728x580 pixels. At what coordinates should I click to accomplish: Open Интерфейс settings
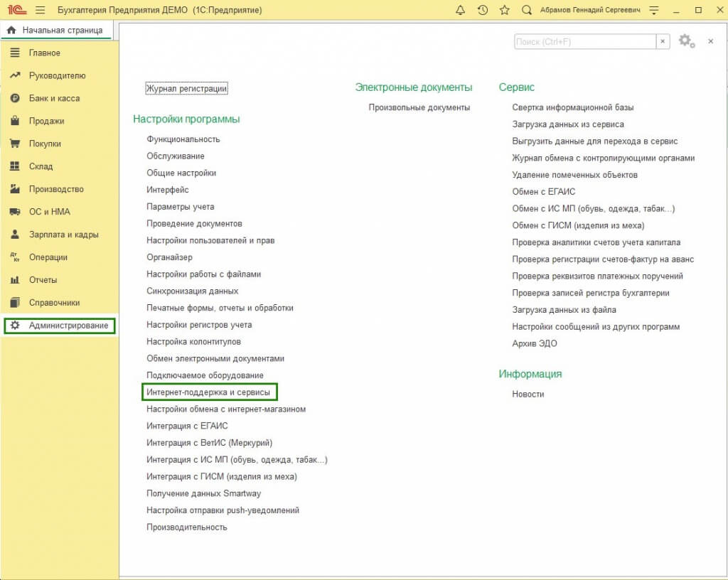pyautogui.click(x=168, y=190)
